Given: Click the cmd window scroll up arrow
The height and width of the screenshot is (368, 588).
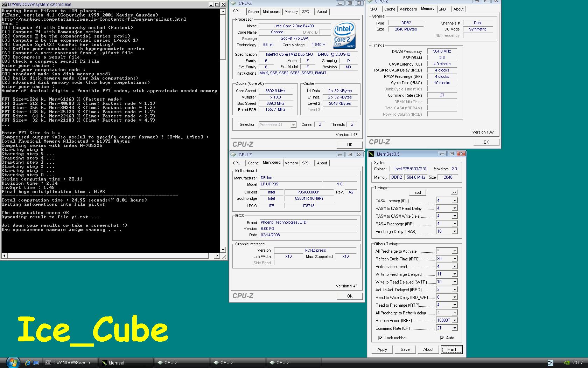Looking at the screenshot, I should tap(223, 11).
